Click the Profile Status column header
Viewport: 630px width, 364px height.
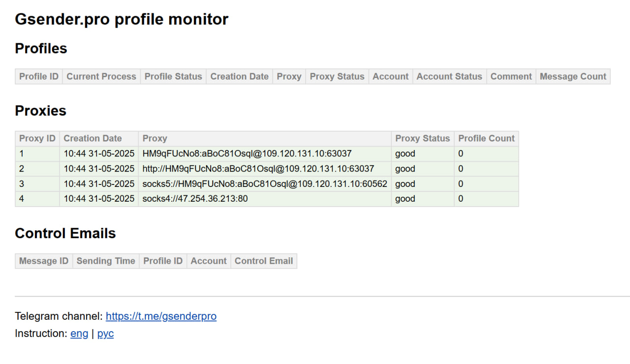pyautogui.click(x=173, y=76)
